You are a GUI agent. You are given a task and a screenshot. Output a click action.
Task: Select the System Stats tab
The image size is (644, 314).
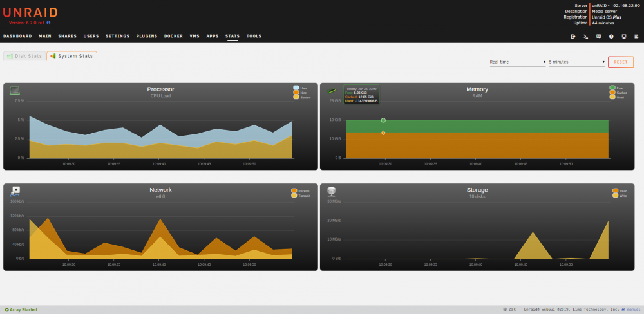tap(72, 56)
